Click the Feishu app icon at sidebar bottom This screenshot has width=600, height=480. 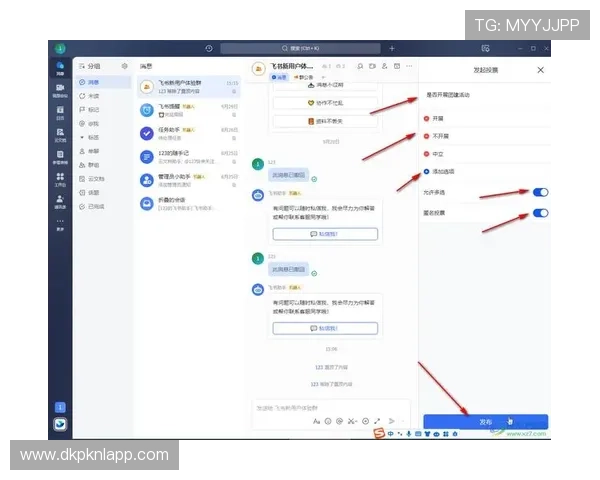point(60,424)
